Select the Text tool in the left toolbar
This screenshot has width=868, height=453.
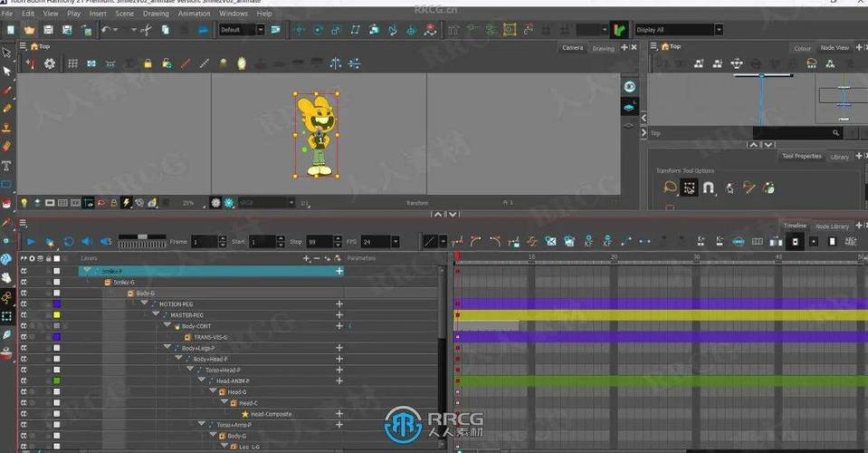coord(6,165)
